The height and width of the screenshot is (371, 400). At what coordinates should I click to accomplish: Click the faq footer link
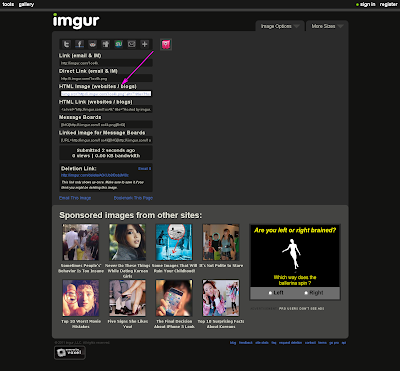coord(274,343)
